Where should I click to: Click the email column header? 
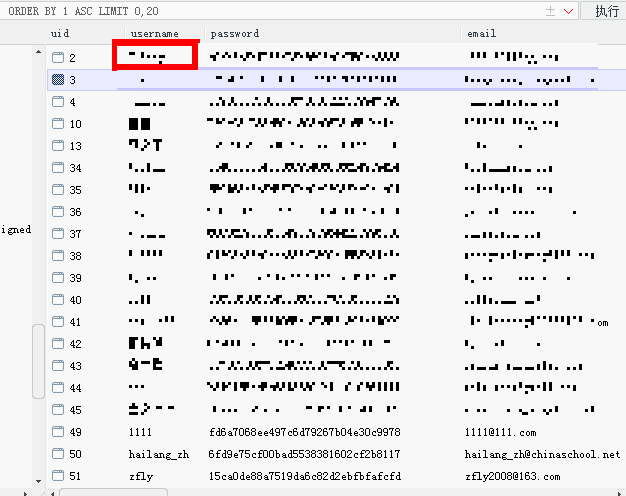(481, 33)
